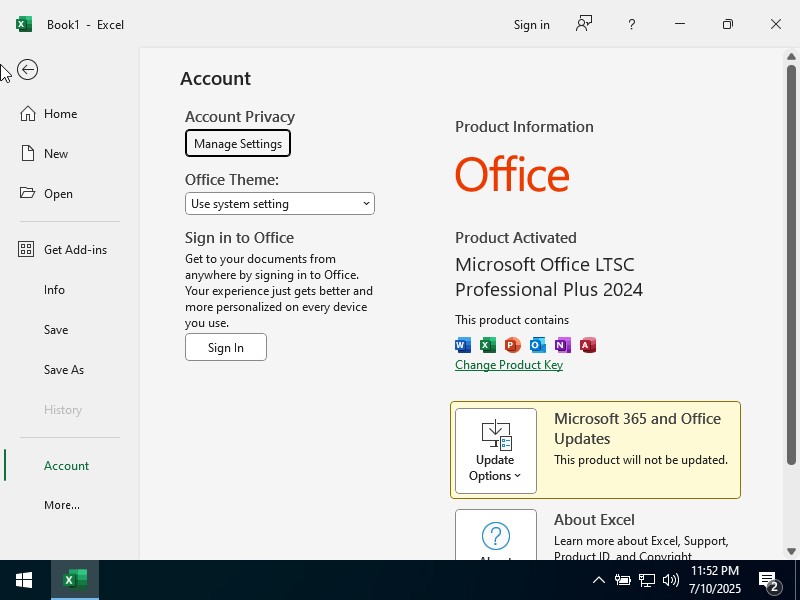The height and width of the screenshot is (600, 800).
Task: Click the PowerPoint app icon under product contains
Action: [x=513, y=345]
